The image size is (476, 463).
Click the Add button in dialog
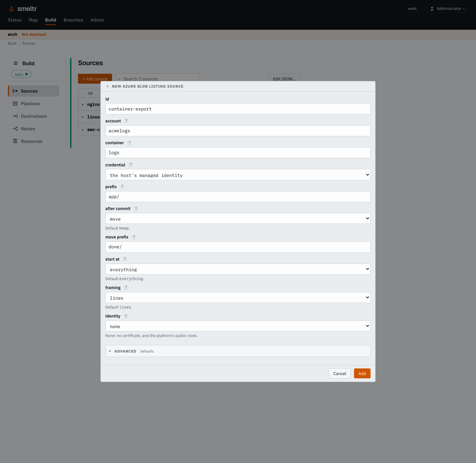coord(362,373)
